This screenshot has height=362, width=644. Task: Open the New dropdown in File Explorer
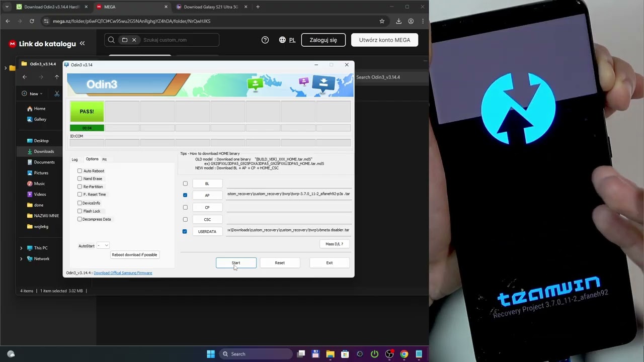pyautogui.click(x=33, y=94)
